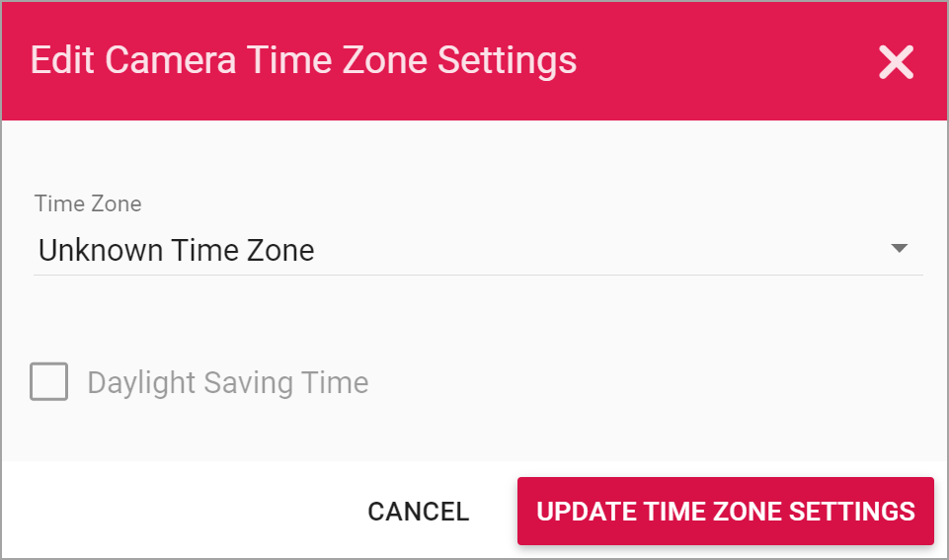Viewport: 949px width, 560px height.
Task: Click the dialog title text
Action: 303,60
